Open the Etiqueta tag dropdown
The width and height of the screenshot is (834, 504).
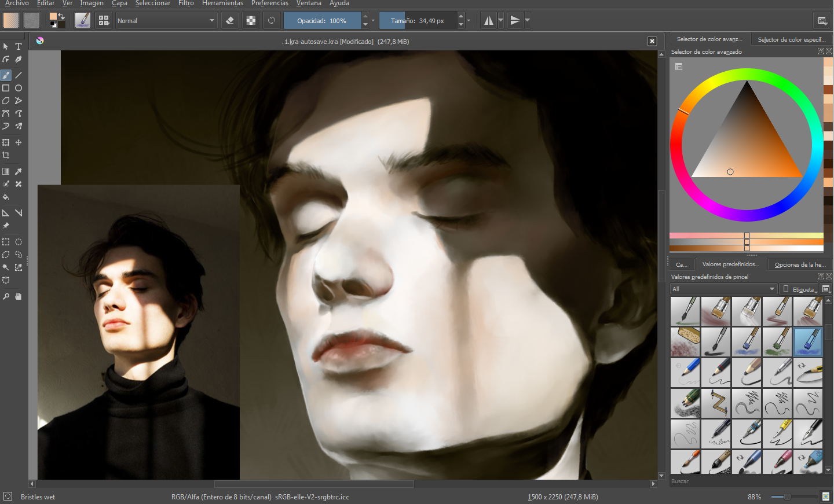click(x=799, y=289)
